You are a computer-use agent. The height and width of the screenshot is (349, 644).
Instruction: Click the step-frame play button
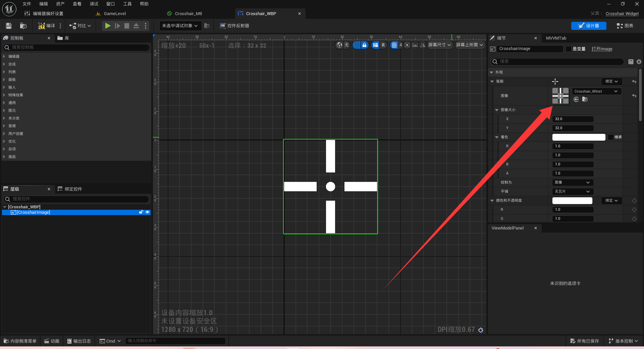(117, 26)
